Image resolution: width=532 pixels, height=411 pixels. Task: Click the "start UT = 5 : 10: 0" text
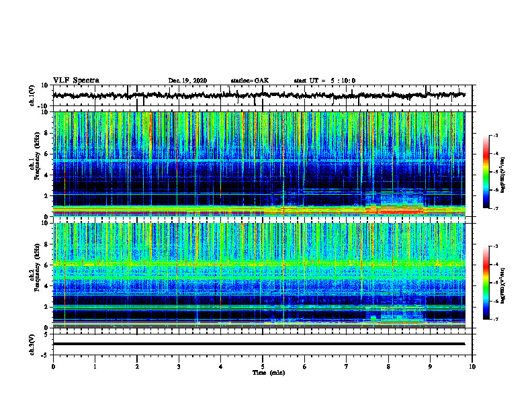pos(324,81)
